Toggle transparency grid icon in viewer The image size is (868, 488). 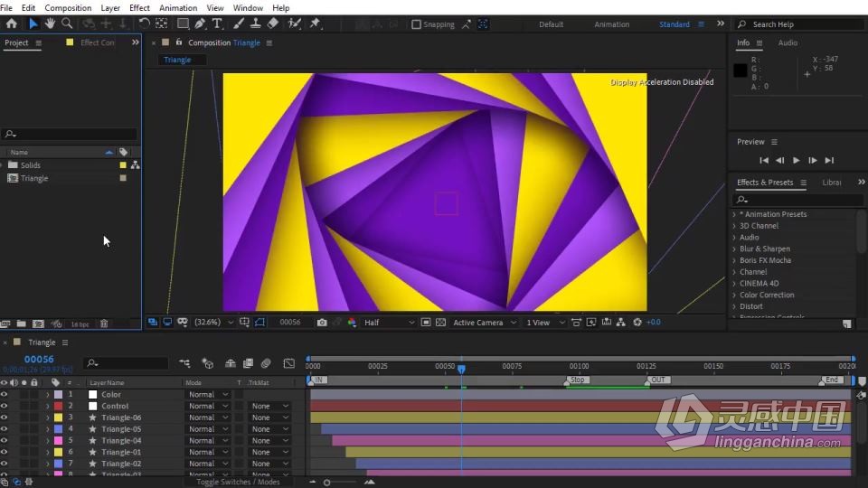tap(440, 322)
